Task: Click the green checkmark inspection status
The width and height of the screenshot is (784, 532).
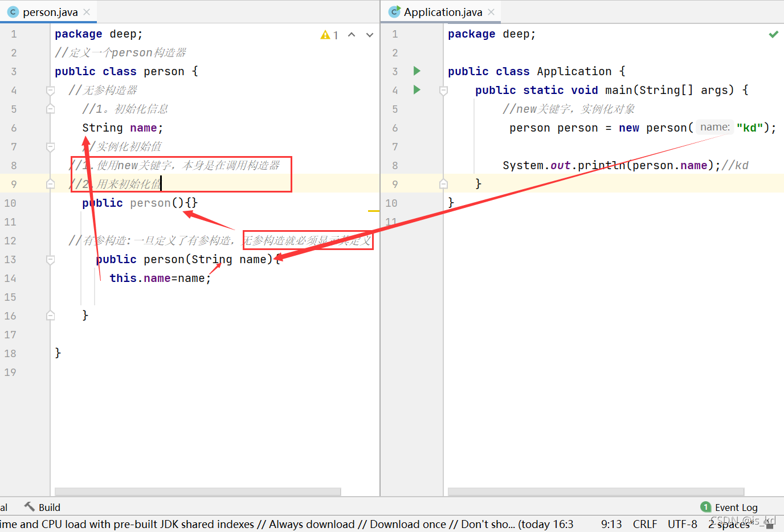Action: (773, 34)
